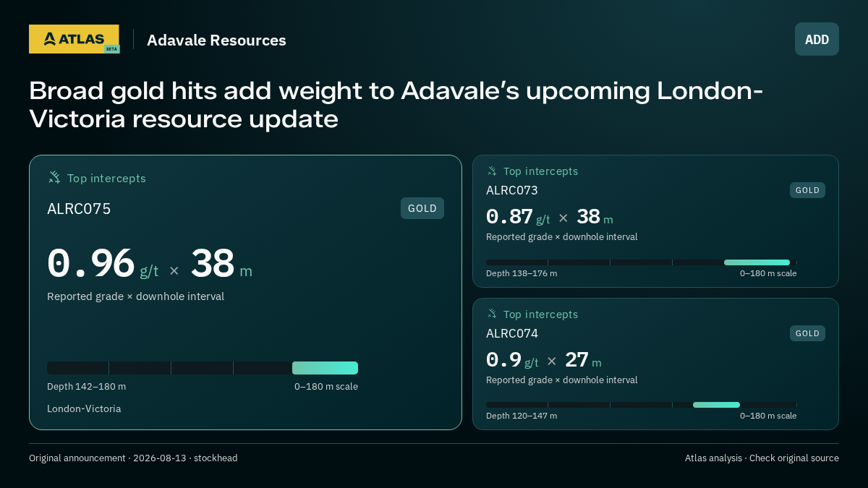Click the ADD ticker badge
868x488 pixels.
[x=817, y=39]
